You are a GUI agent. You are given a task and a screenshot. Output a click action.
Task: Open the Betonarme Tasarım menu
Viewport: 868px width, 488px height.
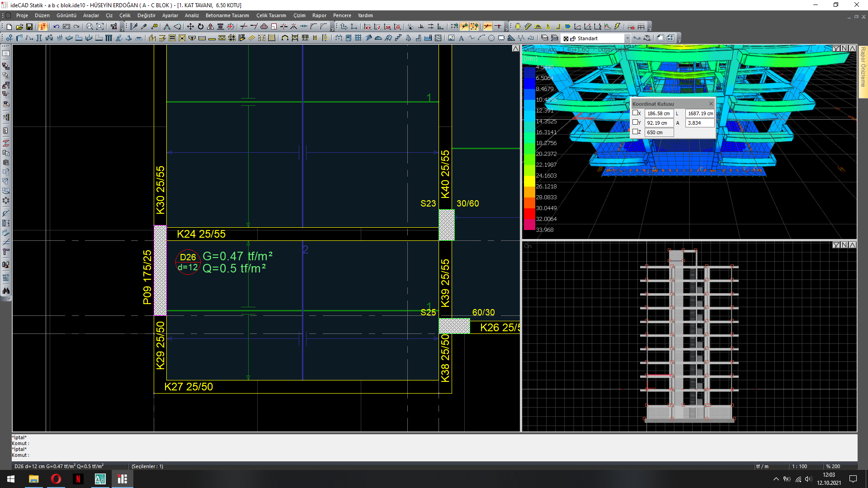(227, 15)
